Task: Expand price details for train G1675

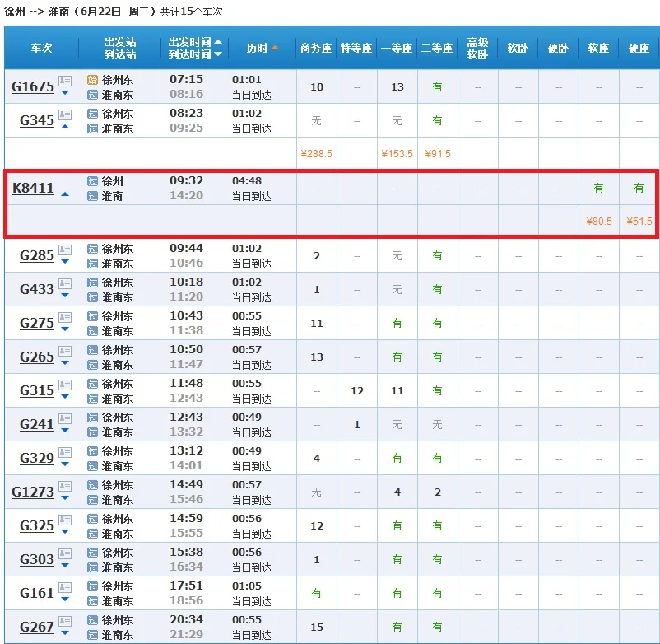Action: (65, 93)
